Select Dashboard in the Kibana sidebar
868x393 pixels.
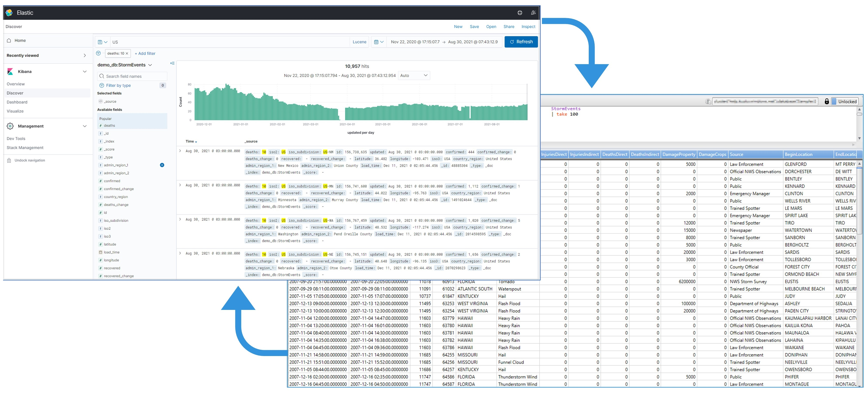tap(17, 102)
